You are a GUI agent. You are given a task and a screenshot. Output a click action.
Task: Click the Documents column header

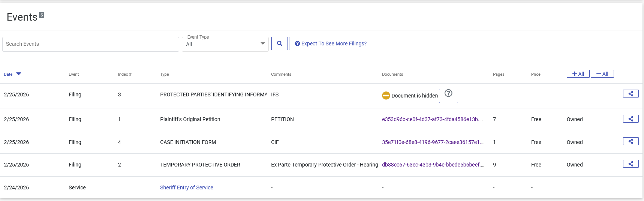coord(392,74)
